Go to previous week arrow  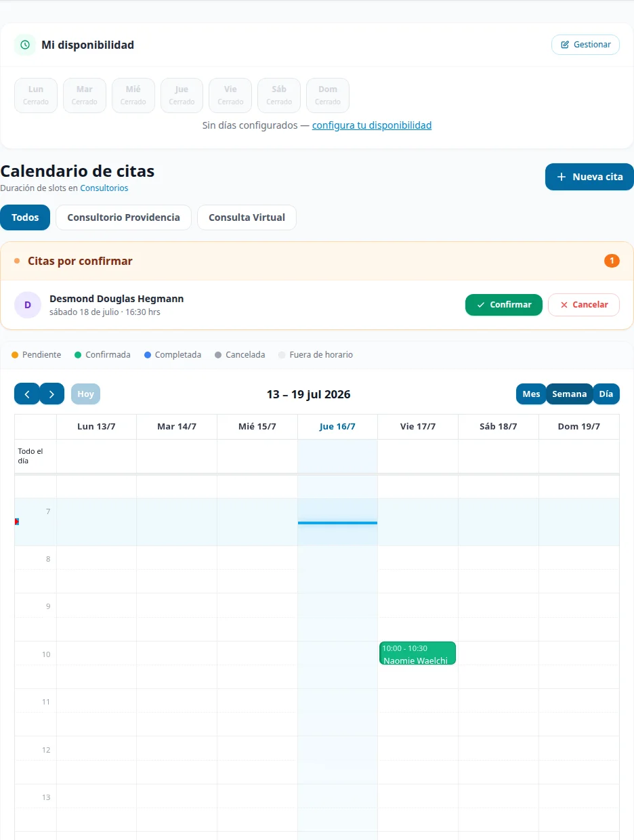pyautogui.click(x=27, y=394)
